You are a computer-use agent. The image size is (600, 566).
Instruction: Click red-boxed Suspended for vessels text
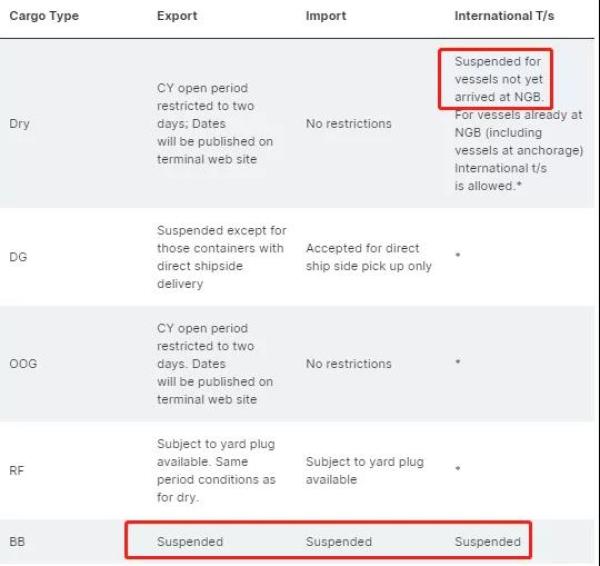pos(497,79)
